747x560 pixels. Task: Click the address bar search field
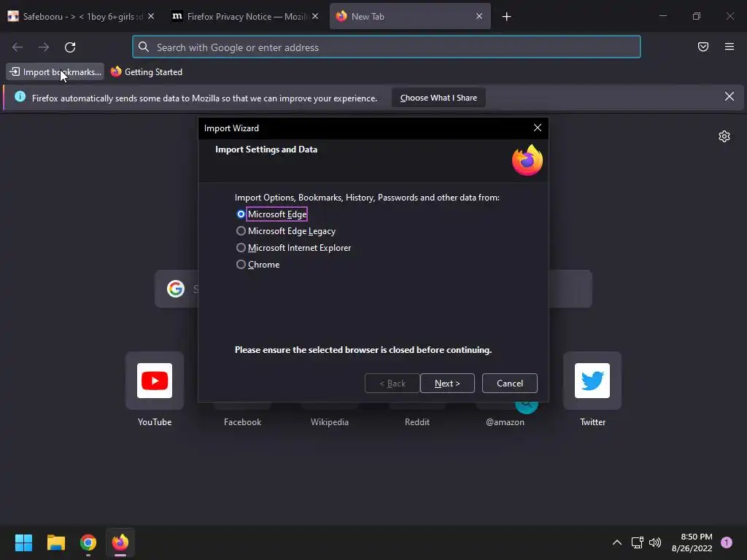pos(387,47)
